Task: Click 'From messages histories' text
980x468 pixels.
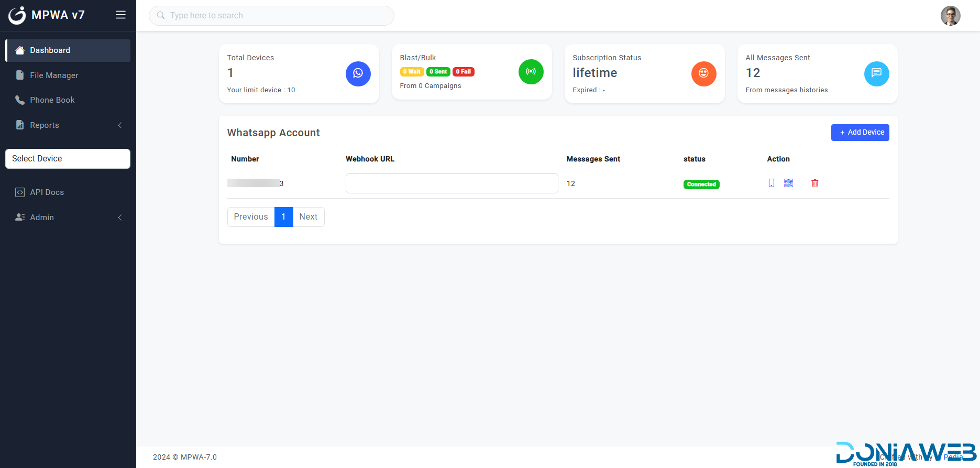Action: [x=787, y=90]
